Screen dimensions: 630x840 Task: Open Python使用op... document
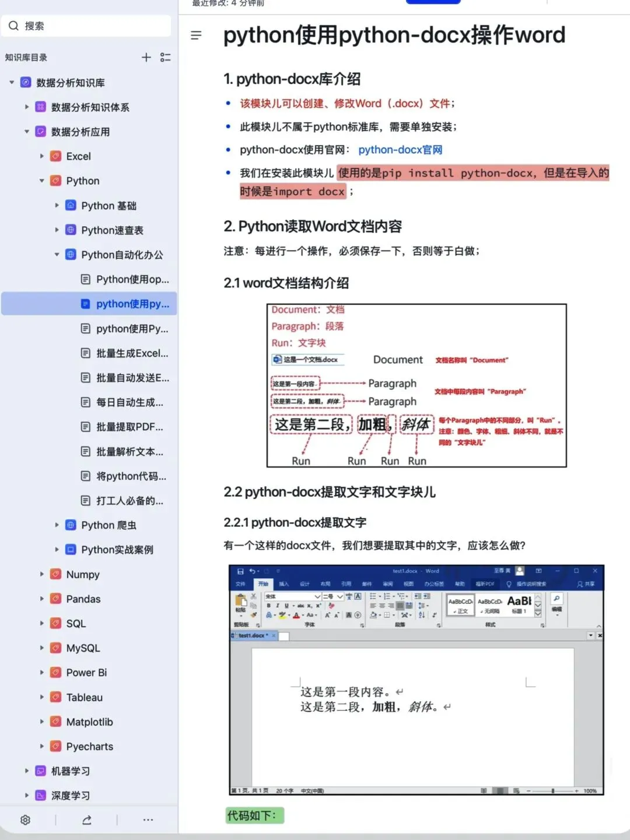pos(125,279)
